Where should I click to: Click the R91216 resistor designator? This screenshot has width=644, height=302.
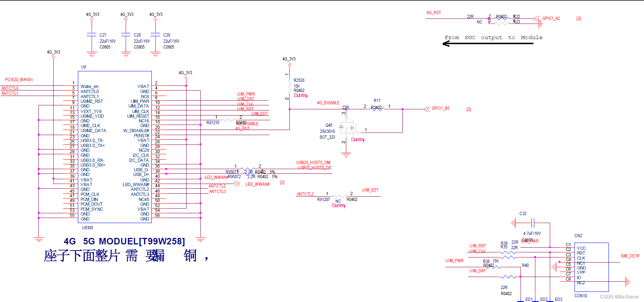pyautogui.click(x=213, y=123)
